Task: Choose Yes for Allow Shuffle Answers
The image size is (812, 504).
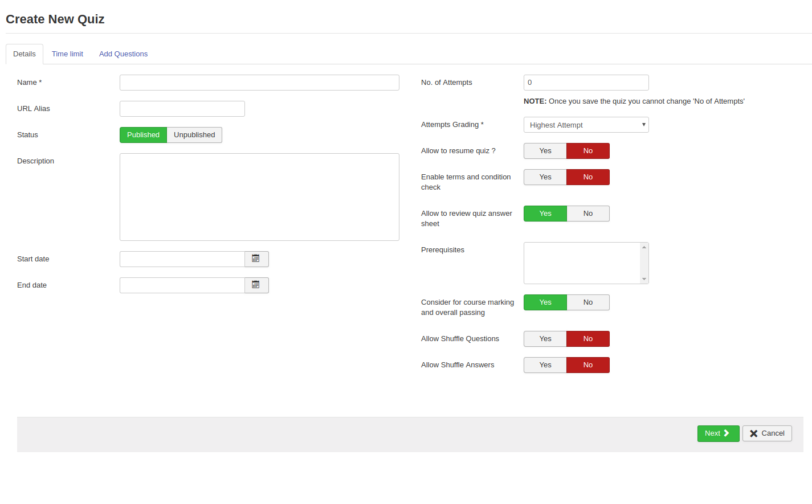Action: point(545,365)
